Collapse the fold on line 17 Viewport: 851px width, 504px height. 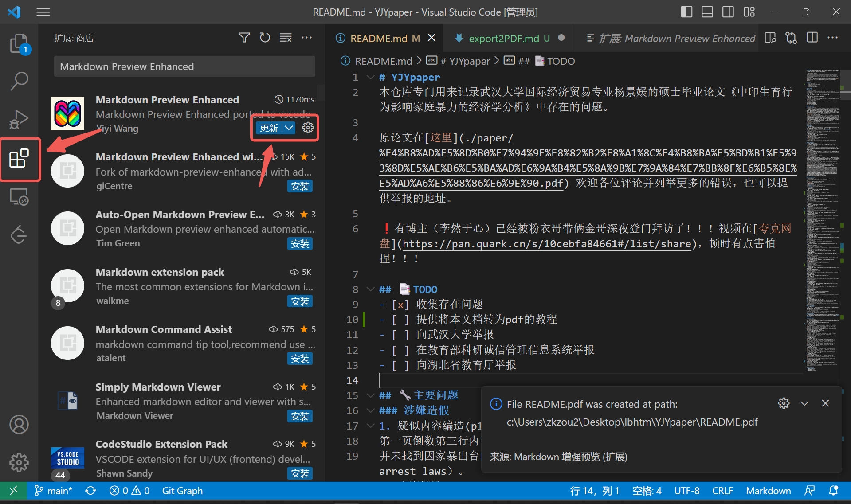click(x=371, y=426)
